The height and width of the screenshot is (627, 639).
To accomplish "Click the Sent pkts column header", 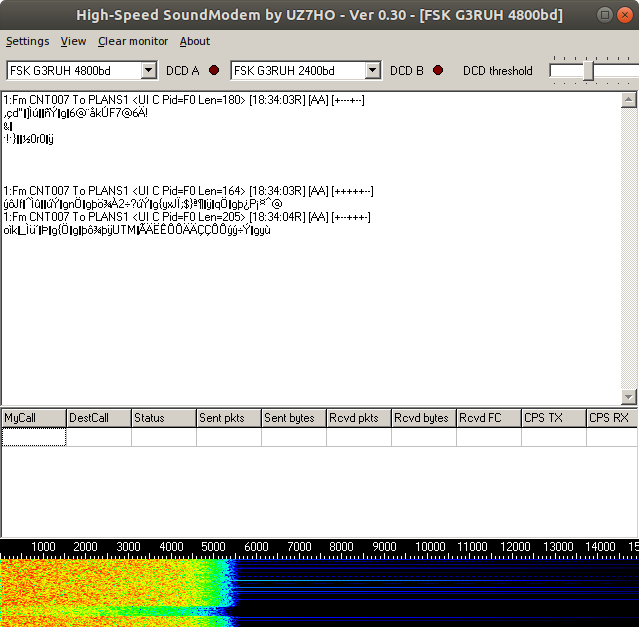I will click(x=229, y=418).
